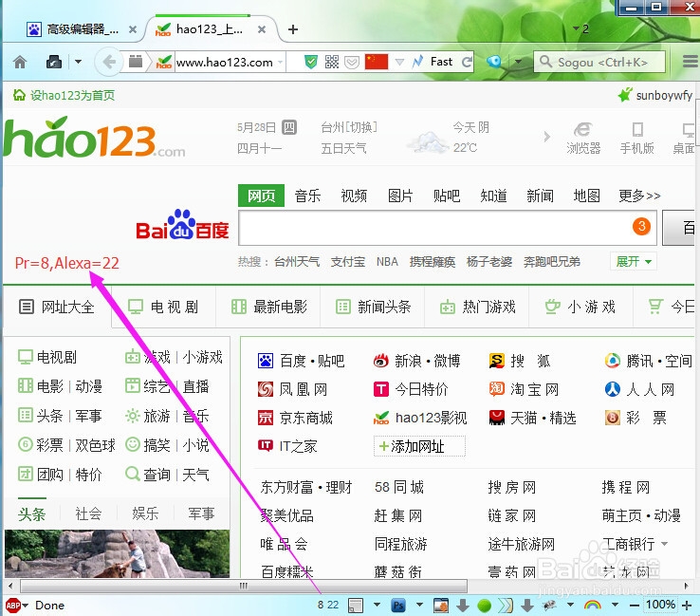
Task: Open dropdown beside the blue fish icon
Action: tap(518, 61)
